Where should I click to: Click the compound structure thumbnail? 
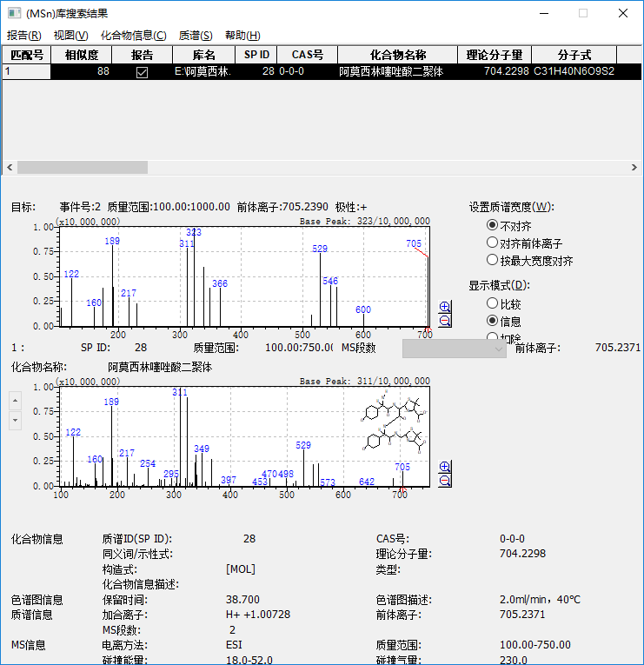click(395, 425)
